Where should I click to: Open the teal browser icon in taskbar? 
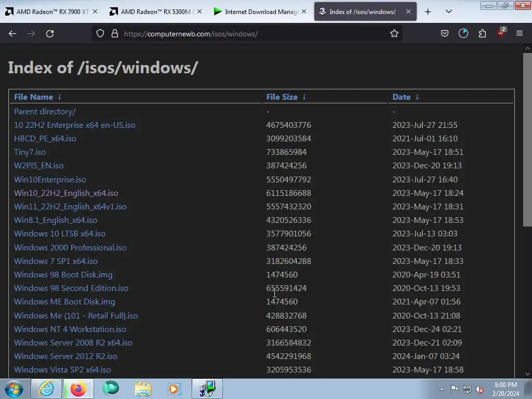[x=111, y=389]
